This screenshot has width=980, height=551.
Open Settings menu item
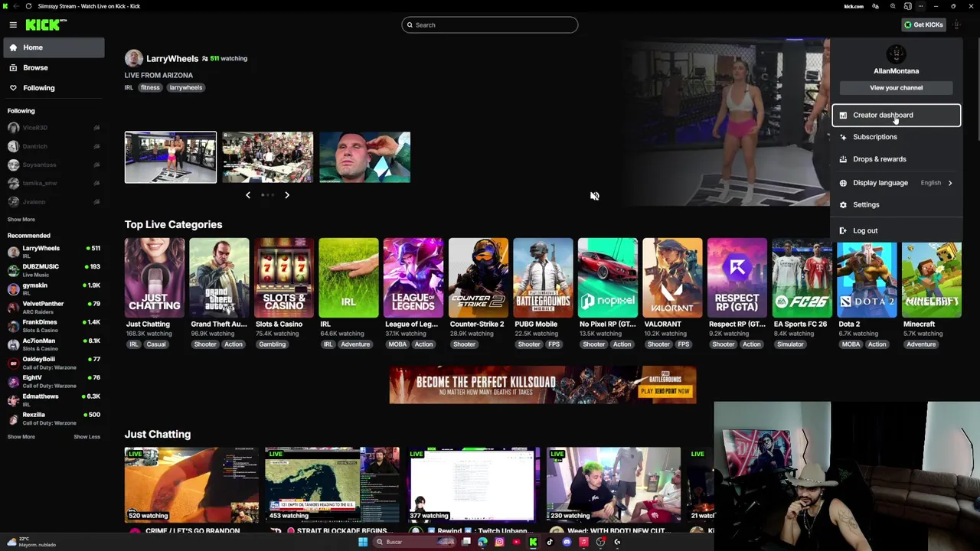coord(896,204)
